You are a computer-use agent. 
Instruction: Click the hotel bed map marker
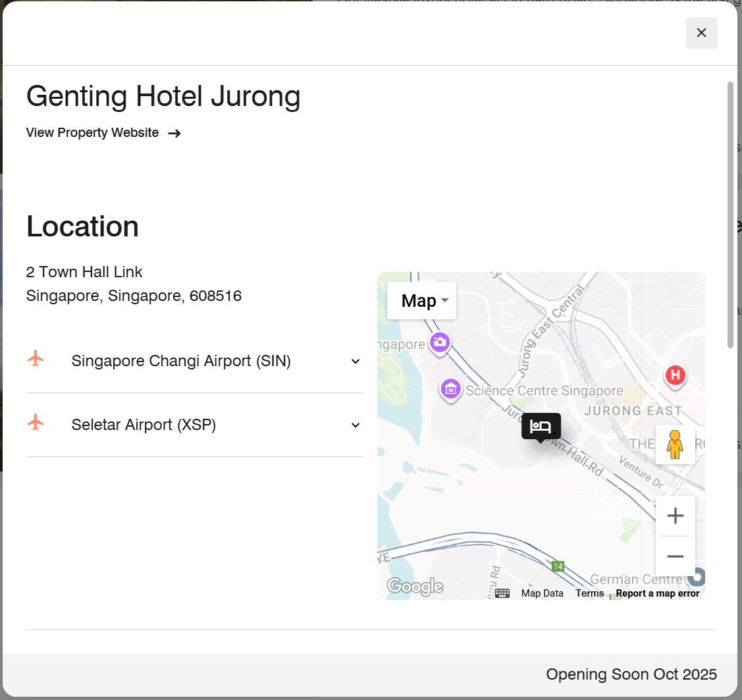(x=541, y=426)
